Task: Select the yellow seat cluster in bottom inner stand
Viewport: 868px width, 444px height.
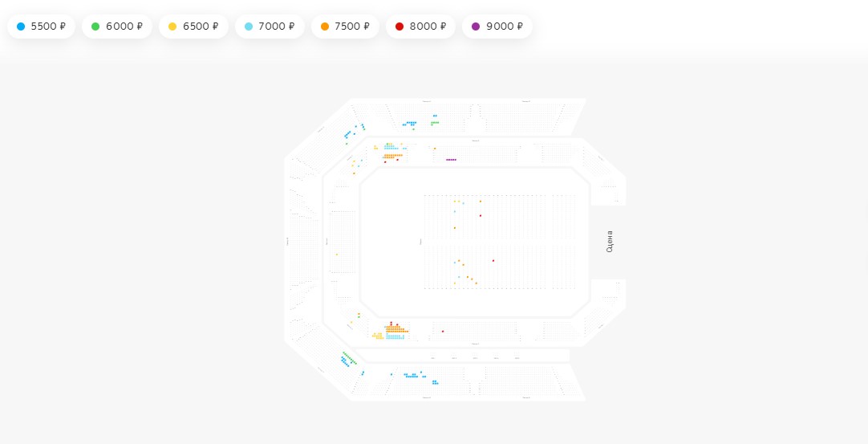Action: click(378, 336)
